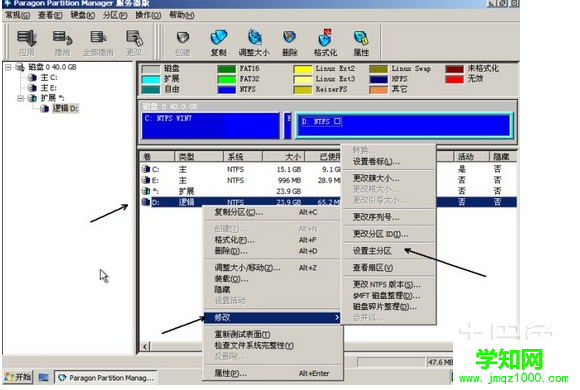Collapse the 扩展 tree node
Viewport: 580px width, 390px height.
coord(20,98)
